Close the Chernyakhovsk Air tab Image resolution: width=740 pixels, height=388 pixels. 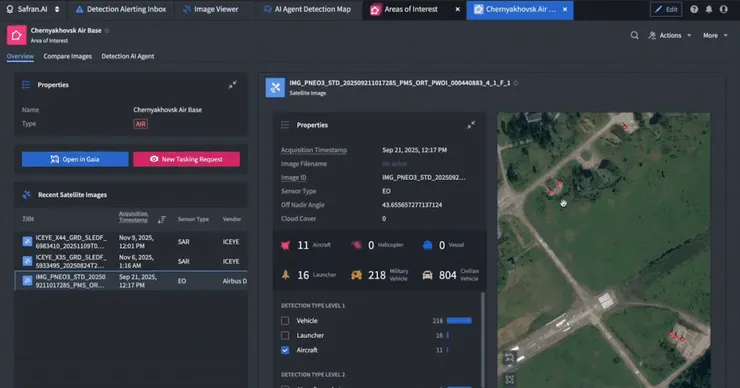coord(565,9)
